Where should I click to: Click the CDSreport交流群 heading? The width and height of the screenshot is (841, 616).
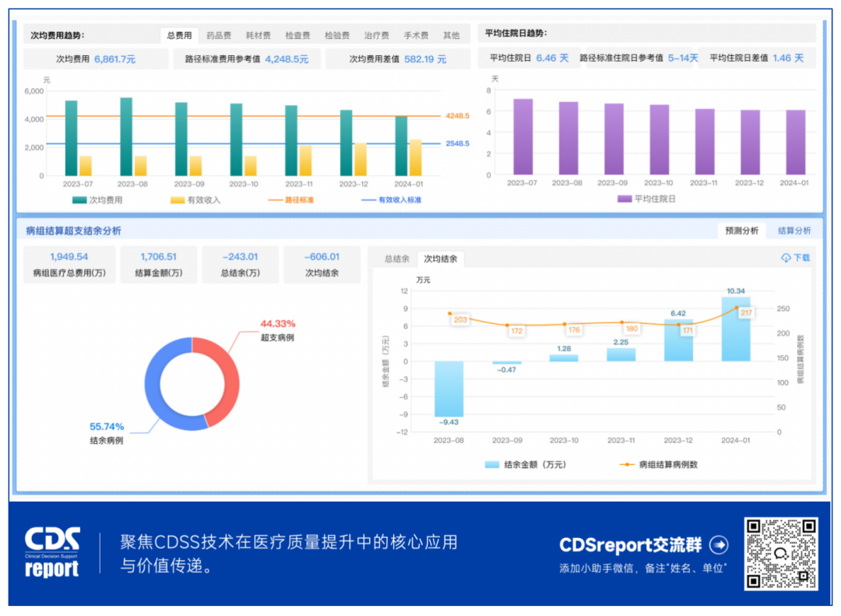point(630,545)
